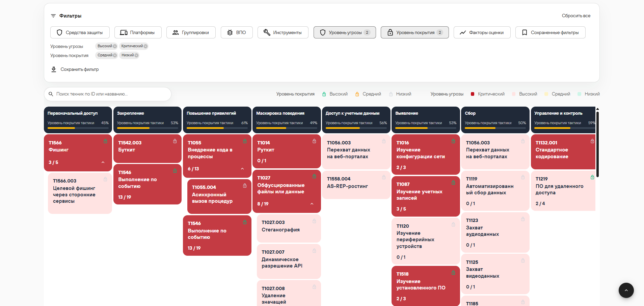Open the Уровень угрозы filter
Viewport: 644px width, 306px height.
(x=345, y=32)
